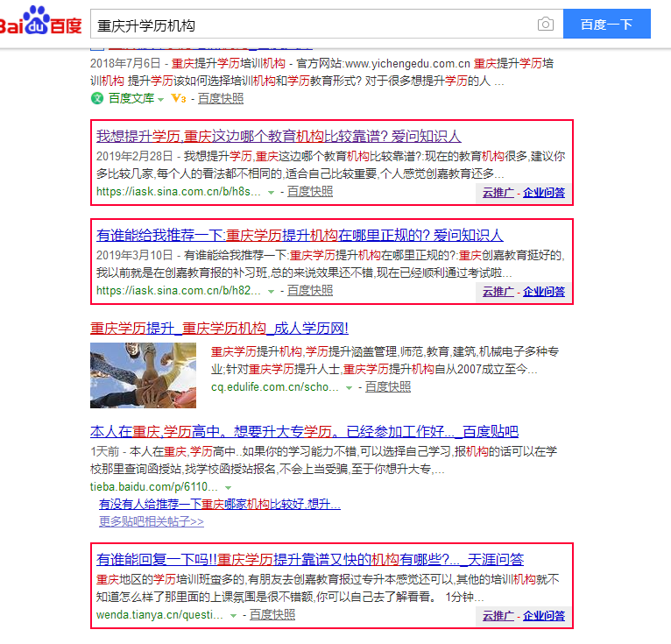Expand arrow after iask.sina.com.cn/b/h8s URL
This screenshot has height=644, width=671.
point(271,193)
